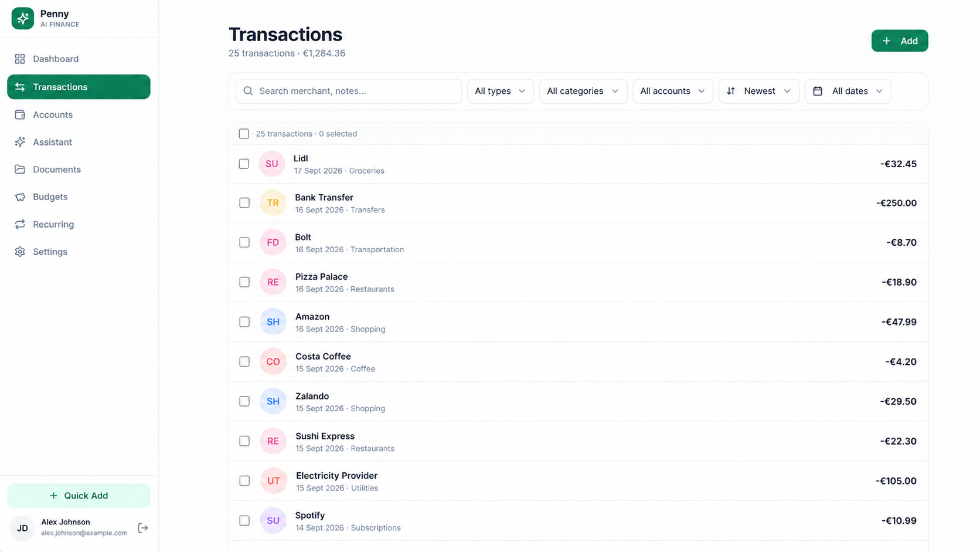Check the Pizza Palace checkbox
The width and height of the screenshot is (980, 552).
(244, 282)
